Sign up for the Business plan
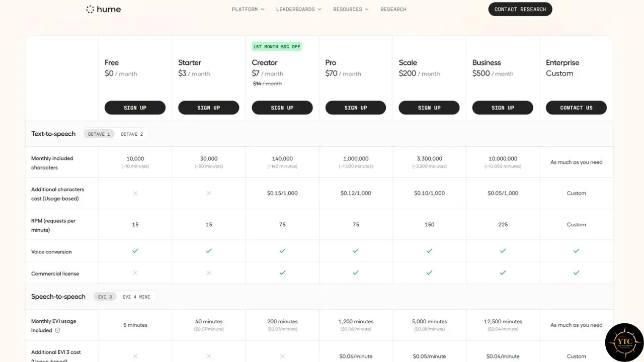This screenshot has height=362, width=644. click(503, 108)
